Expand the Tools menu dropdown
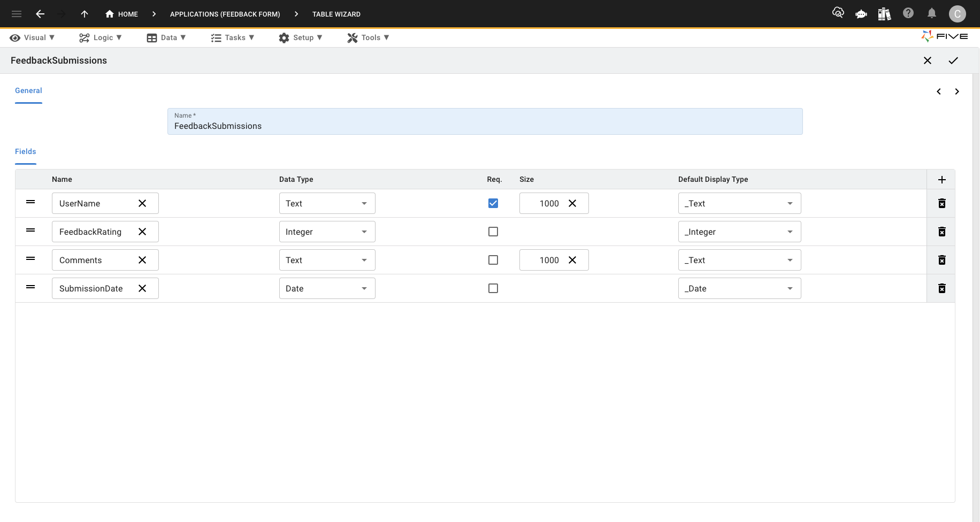Image resolution: width=980 pixels, height=522 pixels. pos(368,37)
